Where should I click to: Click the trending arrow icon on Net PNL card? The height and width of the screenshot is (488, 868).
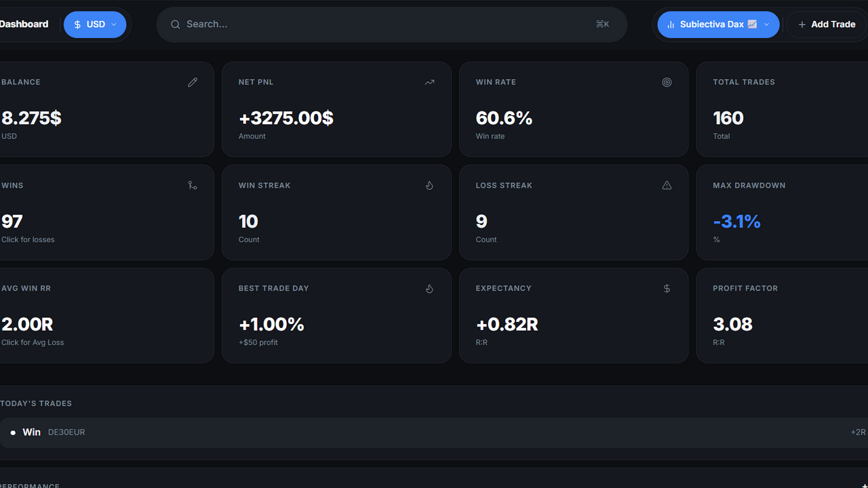(x=429, y=82)
